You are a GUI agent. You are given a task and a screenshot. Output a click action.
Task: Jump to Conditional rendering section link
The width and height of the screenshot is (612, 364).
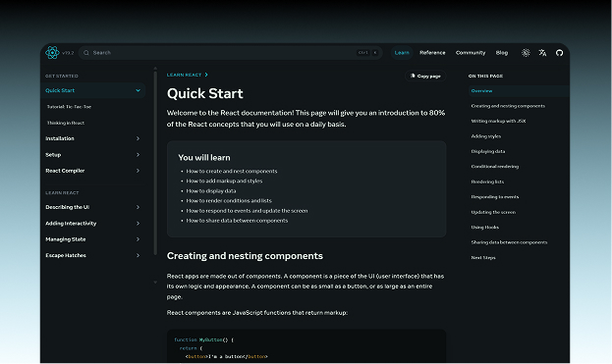tap(495, 167)
